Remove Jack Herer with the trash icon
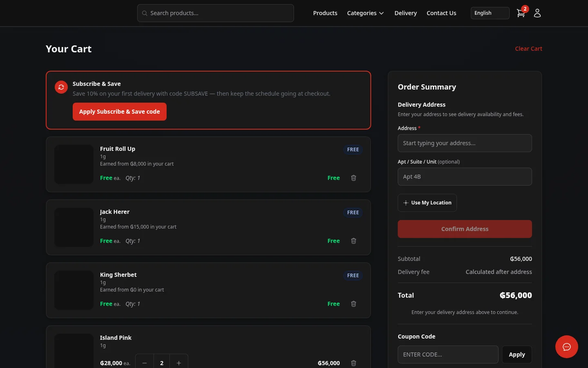 tap(354, 241)
